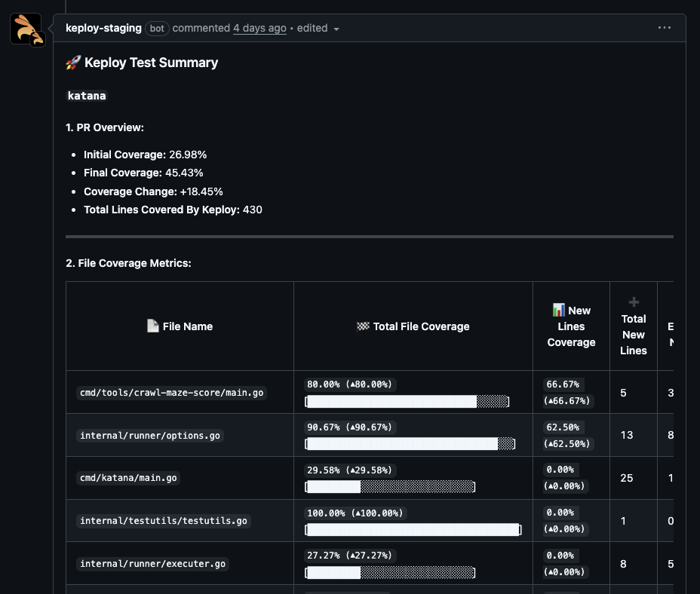Image resolution: width=700 pixels, height=594 pixels.
Task: Click total new lines value 8 for executer.go
Action: point(623,564)
